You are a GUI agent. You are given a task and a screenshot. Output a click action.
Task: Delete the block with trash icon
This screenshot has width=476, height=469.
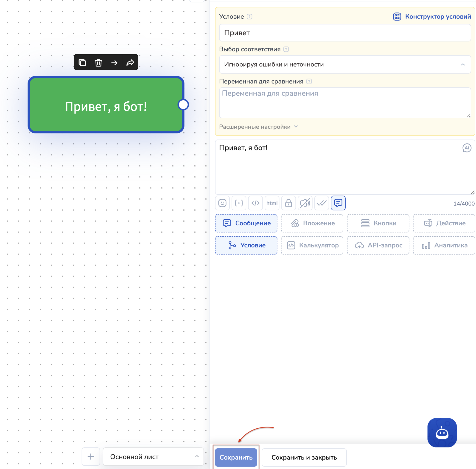click(x=98, y=63)
